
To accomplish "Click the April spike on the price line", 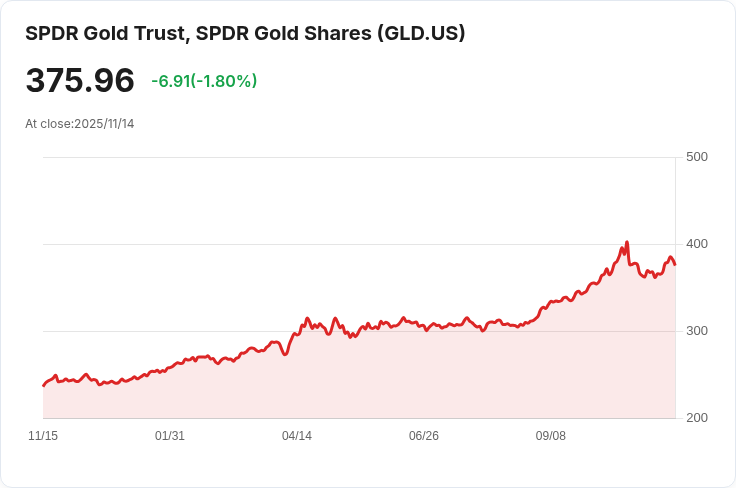I will 307,318.
